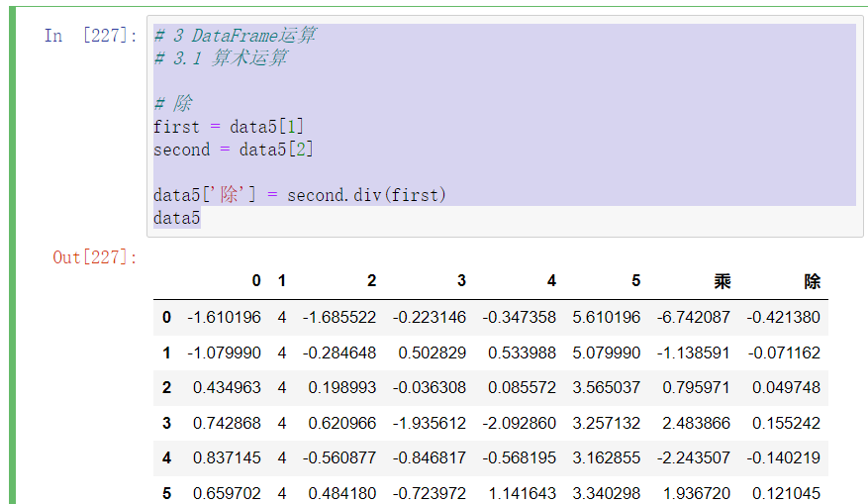This screenshot has width=868, height=504.
Task: Click column header '5'
Action: coord(636,281)
